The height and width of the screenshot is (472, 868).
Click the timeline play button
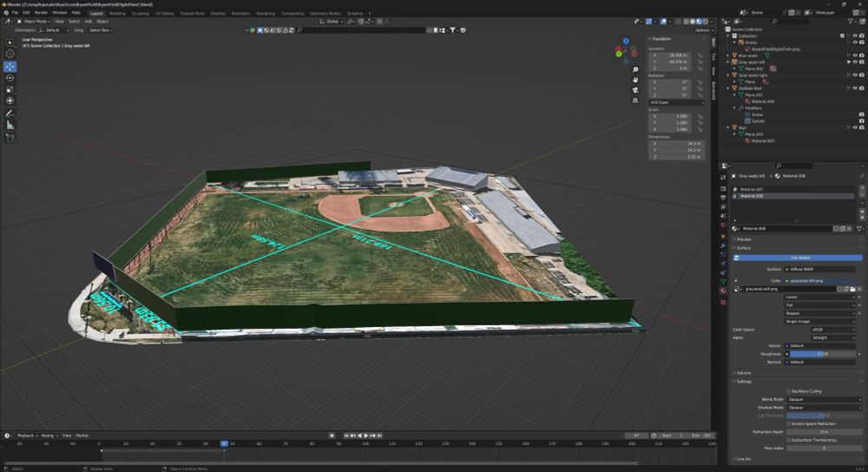click(x=366, y=436)
